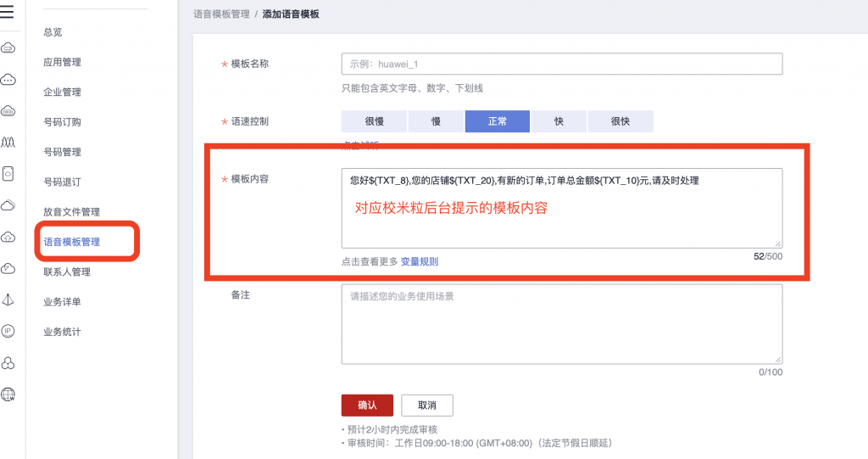Image resolution: width=868 pixels, height=459 pixels.
Task: Focus the 模板内容 text area
Action: click(562, 208)
